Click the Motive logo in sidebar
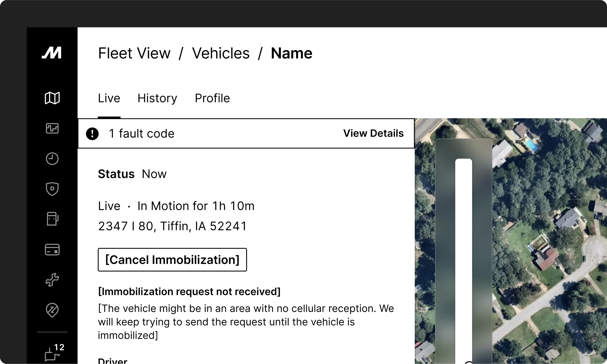The width and height of the screenshot is (607, 364). 52,53
